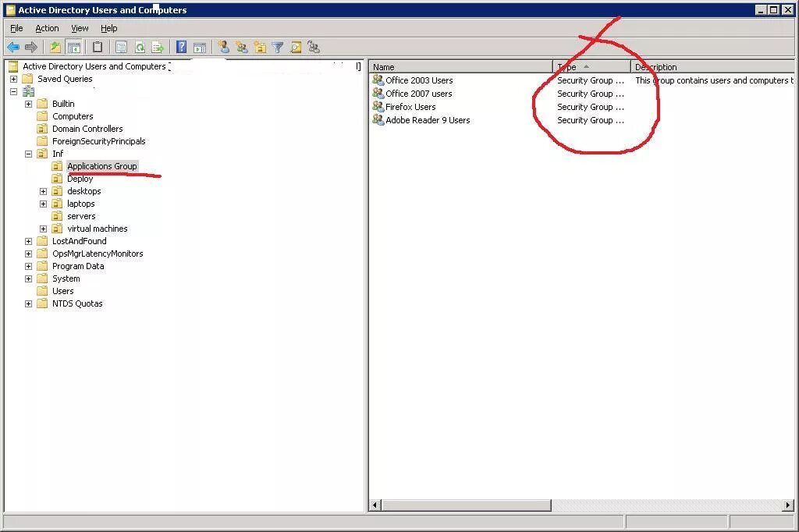Image resolution: width=799 pixels, height=532 pixels.
Task: Sort by the Name column header
Action: click(x=460, y=67)
